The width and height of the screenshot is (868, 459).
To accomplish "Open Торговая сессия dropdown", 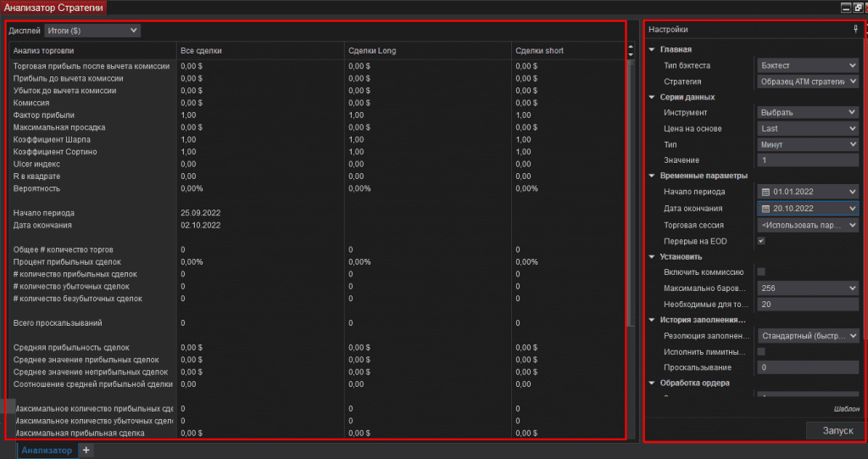I will [808, 225].
